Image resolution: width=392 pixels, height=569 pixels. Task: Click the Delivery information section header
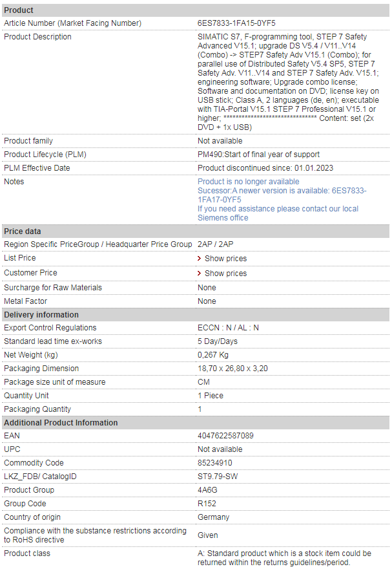pos(196,315)
